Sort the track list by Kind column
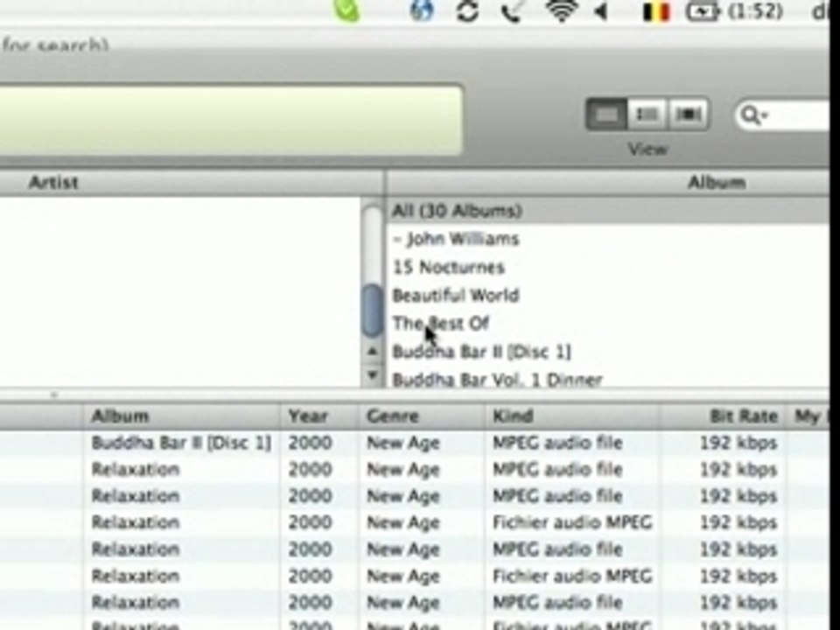Screen dimensions: 840x630 (572, 416)
